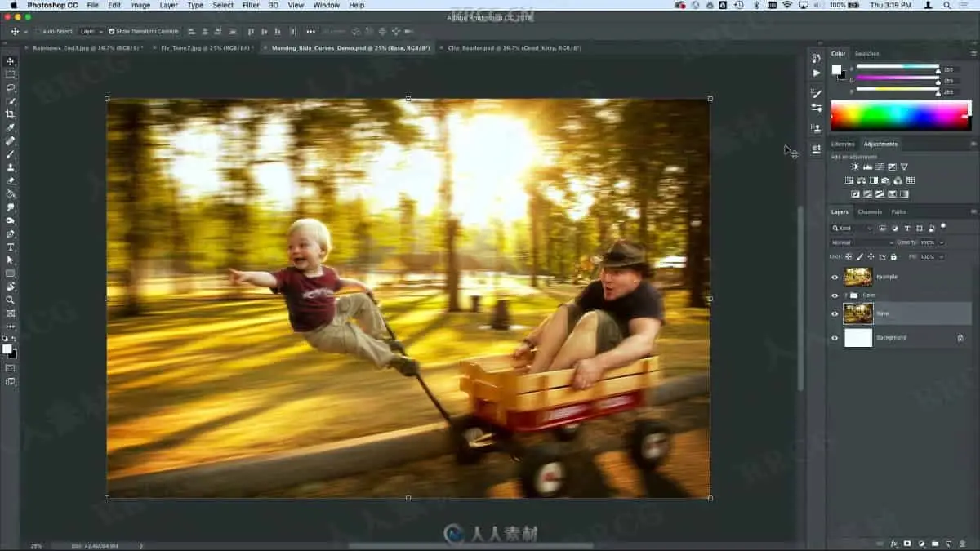Select the Lasso tool

coord(11,87)
